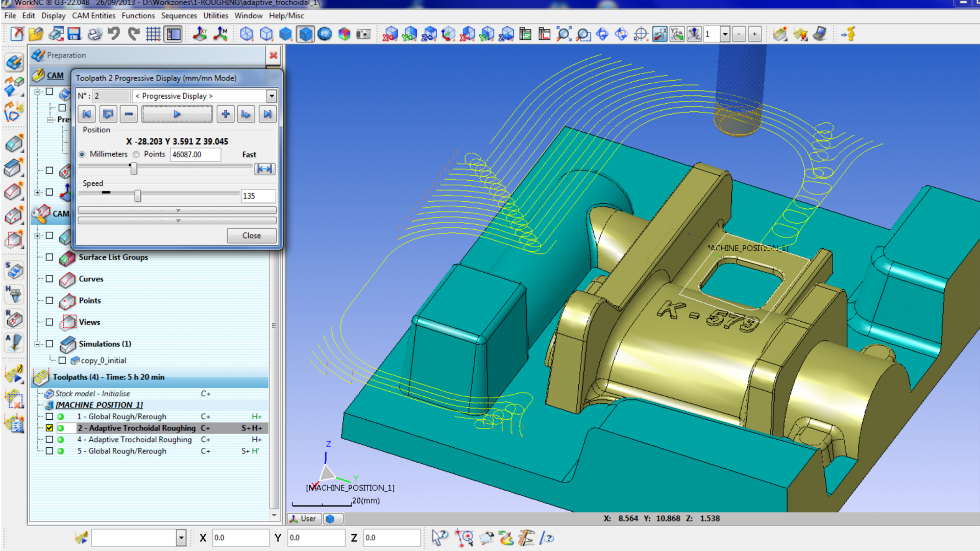980x551 pixels.
Task: Click the Save diskette icon in toolbar
Action: pyautogui.click(x=75, y=34)
